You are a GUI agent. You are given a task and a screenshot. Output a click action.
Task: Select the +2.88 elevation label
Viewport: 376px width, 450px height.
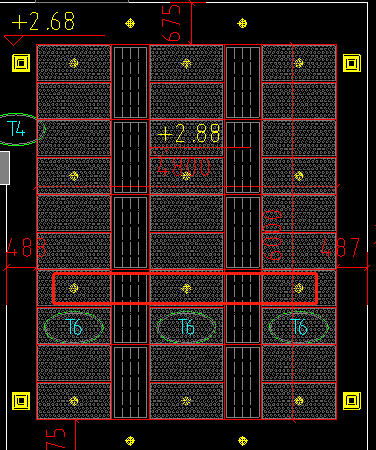point(189,133)
